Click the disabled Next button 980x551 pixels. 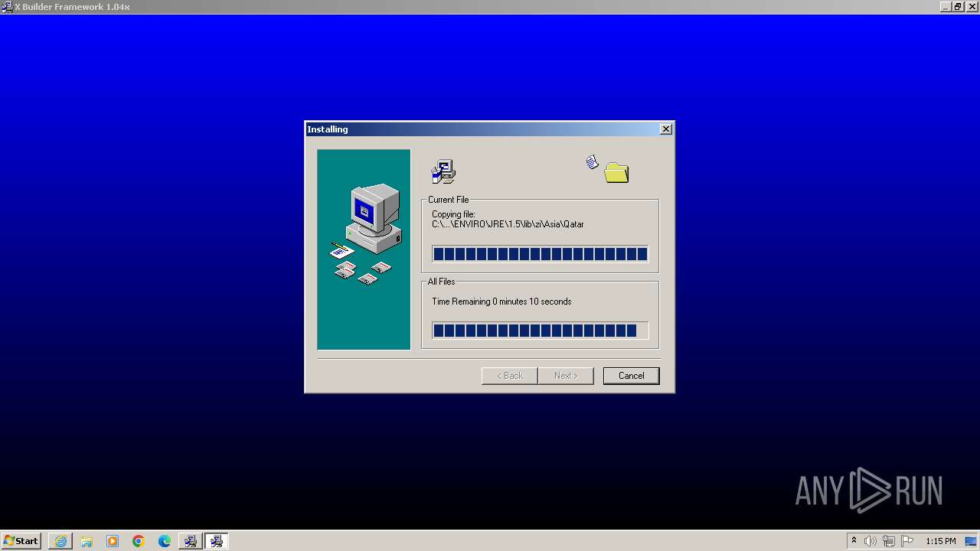pos(565,376)
